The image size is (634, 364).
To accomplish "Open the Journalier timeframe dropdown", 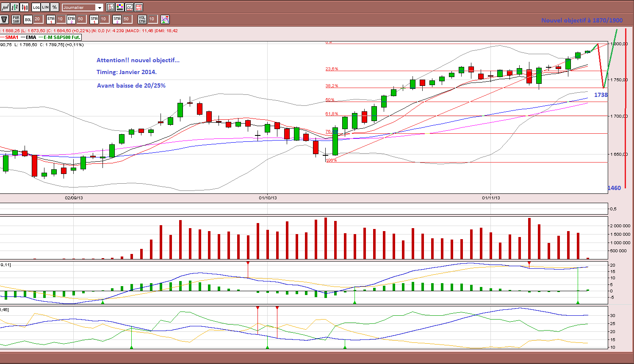I will coord(83,7).
